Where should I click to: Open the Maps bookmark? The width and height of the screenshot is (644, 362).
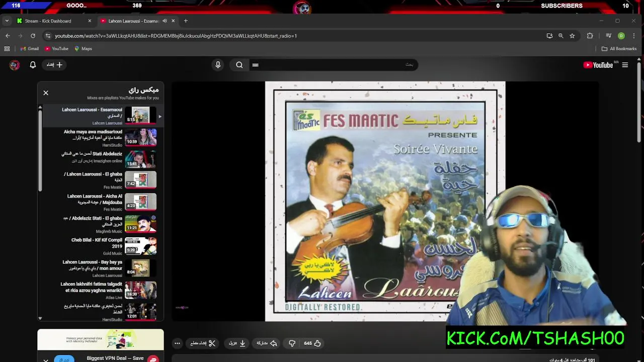[83, 49]
